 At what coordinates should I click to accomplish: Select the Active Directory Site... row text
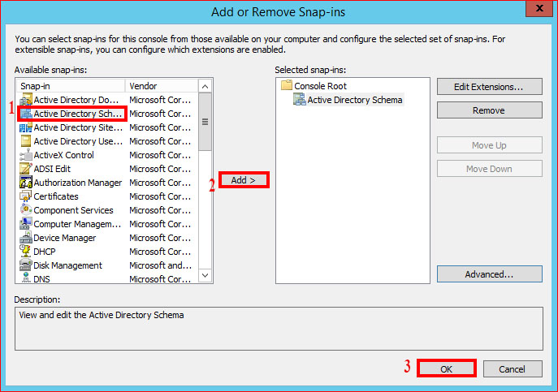pos(78,127)
